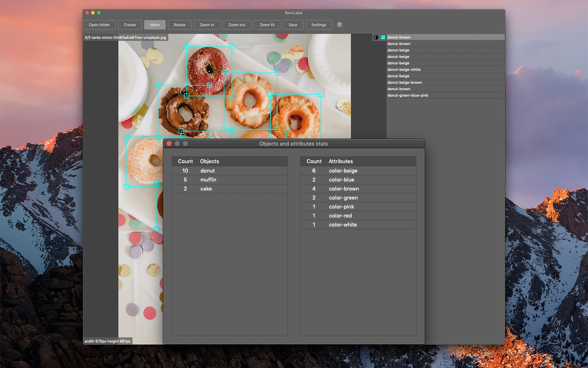Toggle the contrast icon beside donut-brown
This screenshot has height=368, width=588.
(x=376, y=37)
